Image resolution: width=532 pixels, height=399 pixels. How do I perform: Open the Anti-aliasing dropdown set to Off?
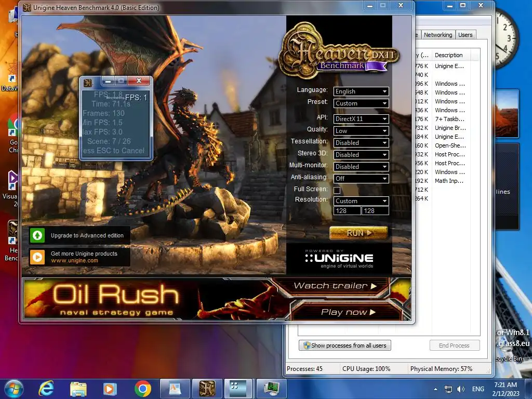(x=361, y=179)
